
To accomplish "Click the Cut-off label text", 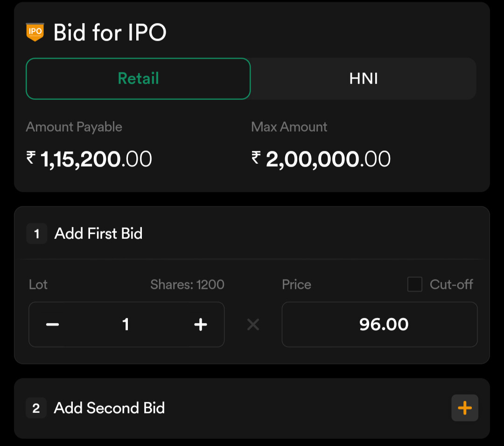I will pos(451,285).
